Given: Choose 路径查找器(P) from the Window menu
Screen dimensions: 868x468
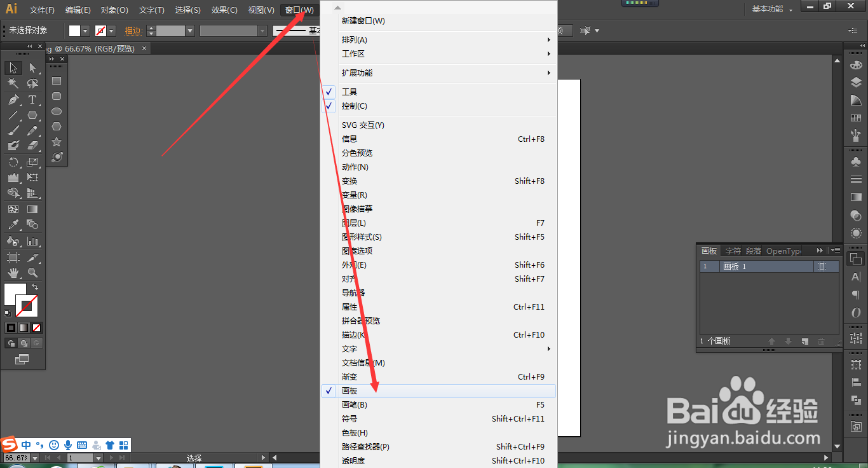Looking at the screenshot, I should [x=438, y=447].
